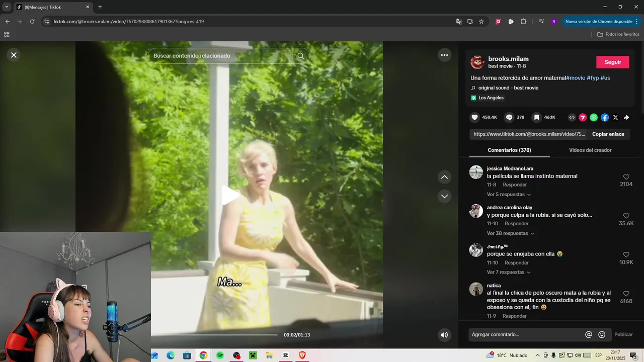Go to previous video with up arrow
The width and height of the screenshot is (644, 362).
pos(444,177)
